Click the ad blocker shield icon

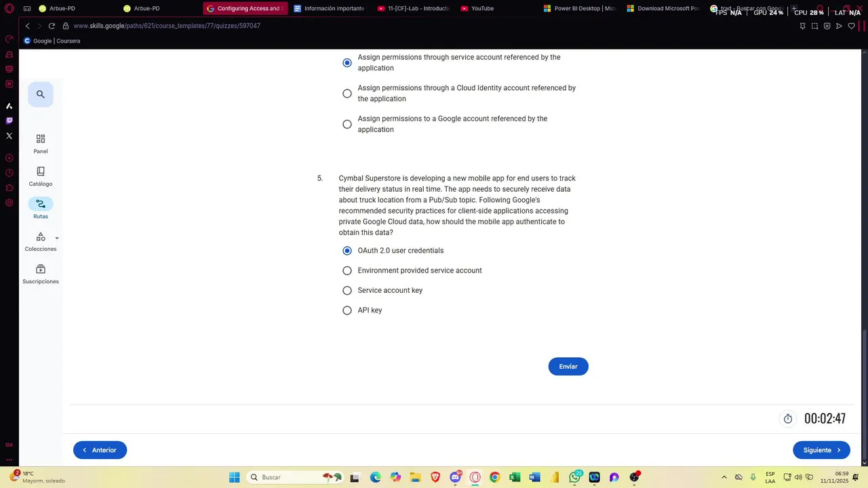click(827, 26)
